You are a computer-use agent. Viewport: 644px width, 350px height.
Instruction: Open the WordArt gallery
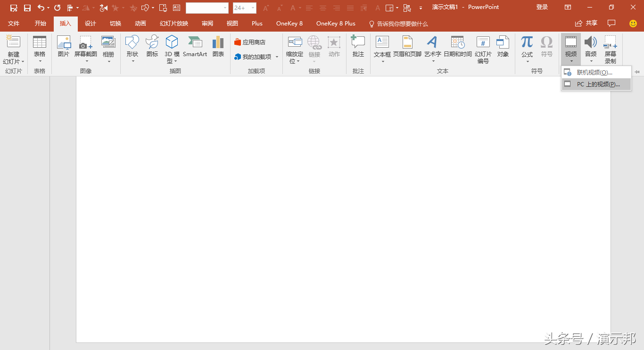[432, 50]
